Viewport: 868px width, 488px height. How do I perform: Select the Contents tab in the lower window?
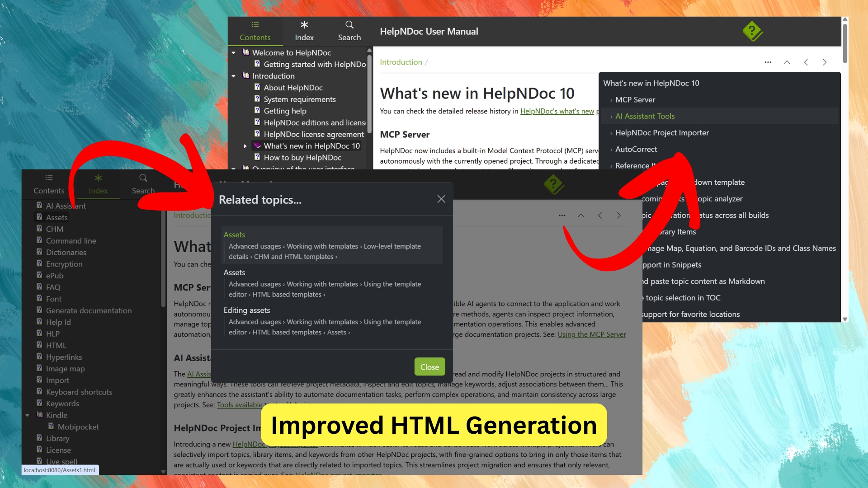(49, 184)
